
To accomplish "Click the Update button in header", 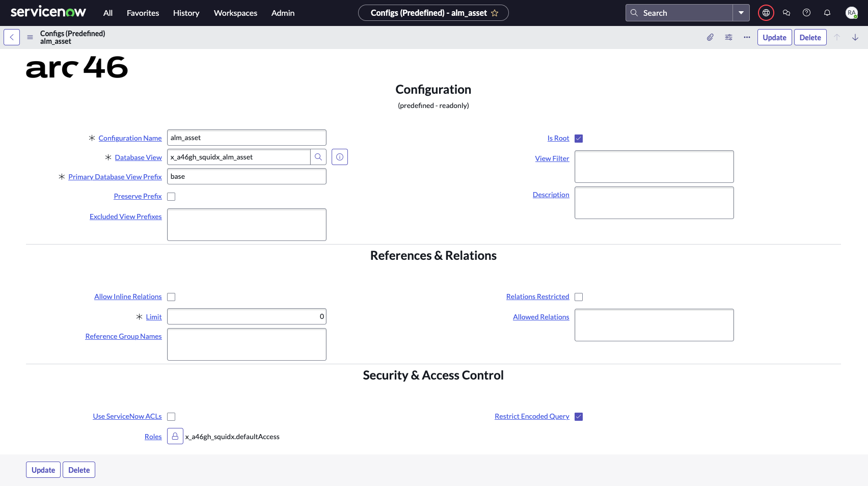I will tap(774, 37).
